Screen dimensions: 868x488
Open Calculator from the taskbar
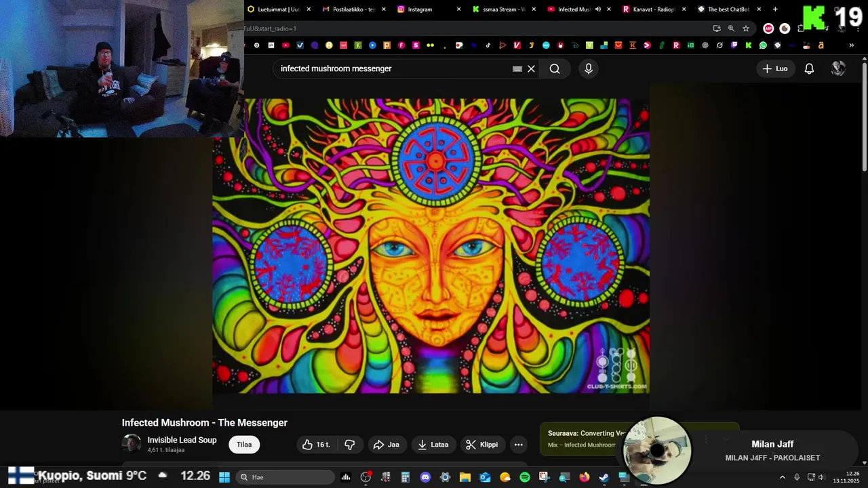406,477
